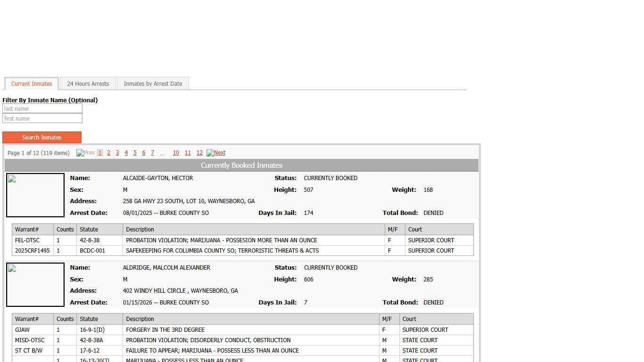644x362 pixels.
Task: Open Malcolm Aldridge's mugshot thumbnail
Action: pyautogui.click(x=35, y=285)
